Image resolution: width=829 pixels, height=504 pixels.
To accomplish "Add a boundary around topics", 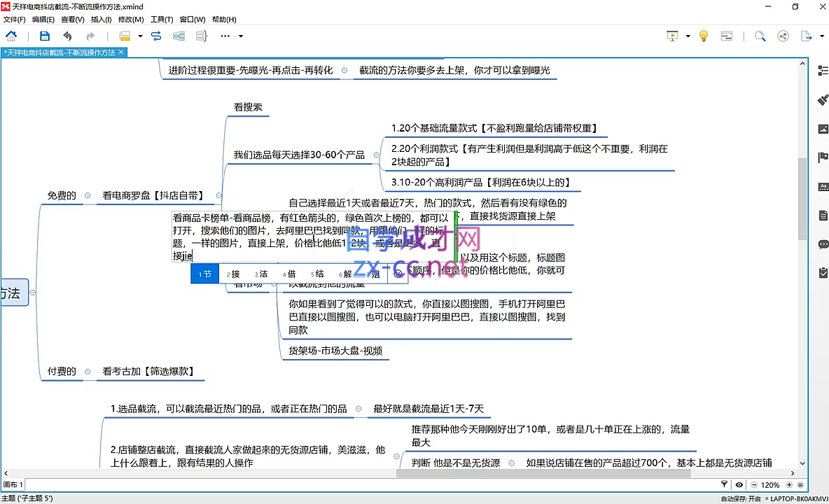I will 179,36.
